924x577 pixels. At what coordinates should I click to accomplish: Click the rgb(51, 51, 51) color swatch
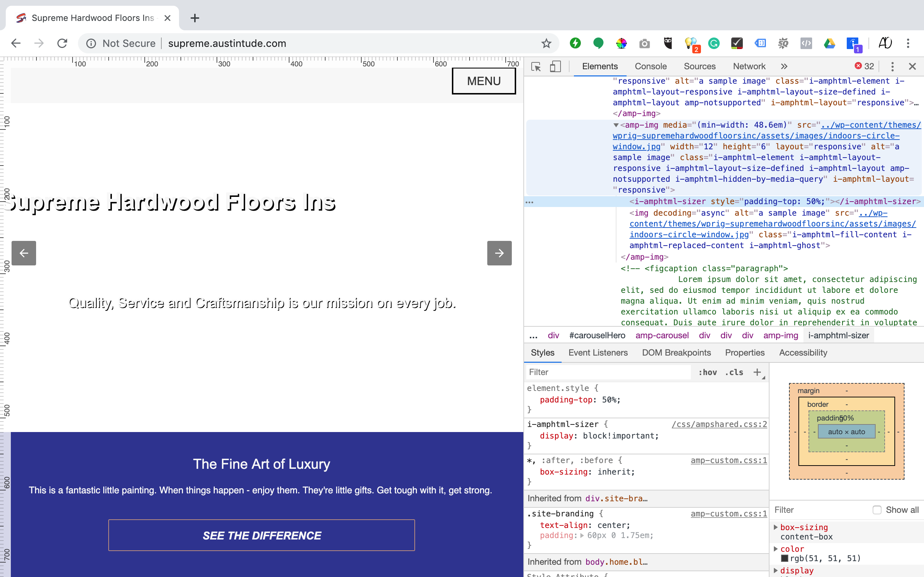point(785,558)
